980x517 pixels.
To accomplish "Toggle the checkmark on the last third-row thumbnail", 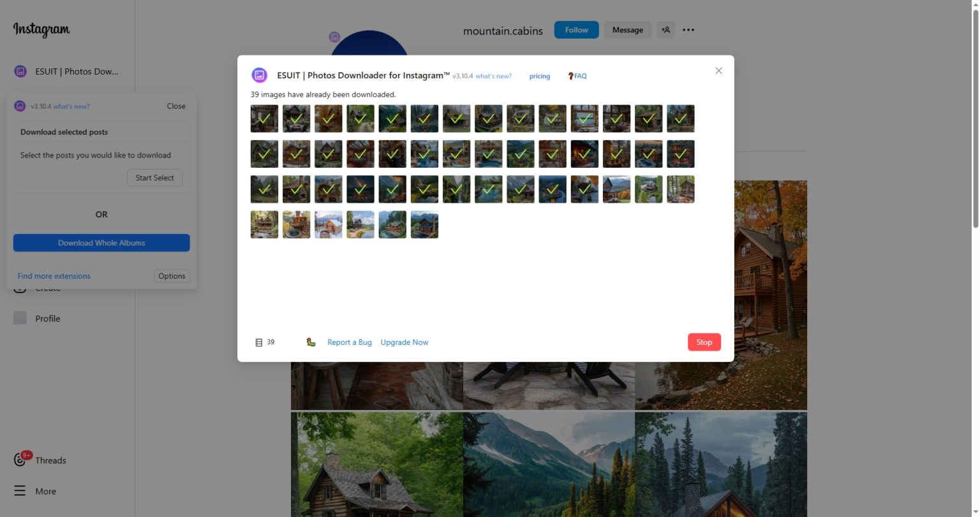I will tap(680, 189).
